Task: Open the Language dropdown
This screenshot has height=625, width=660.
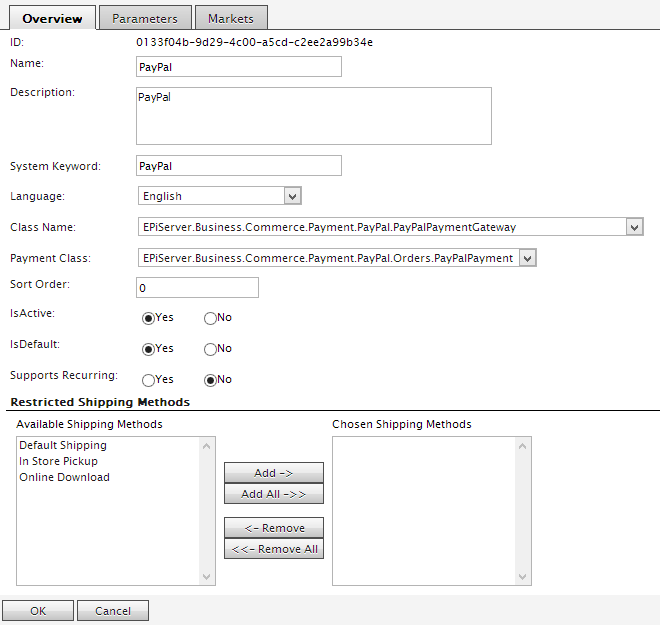Action: coord(219,196)
